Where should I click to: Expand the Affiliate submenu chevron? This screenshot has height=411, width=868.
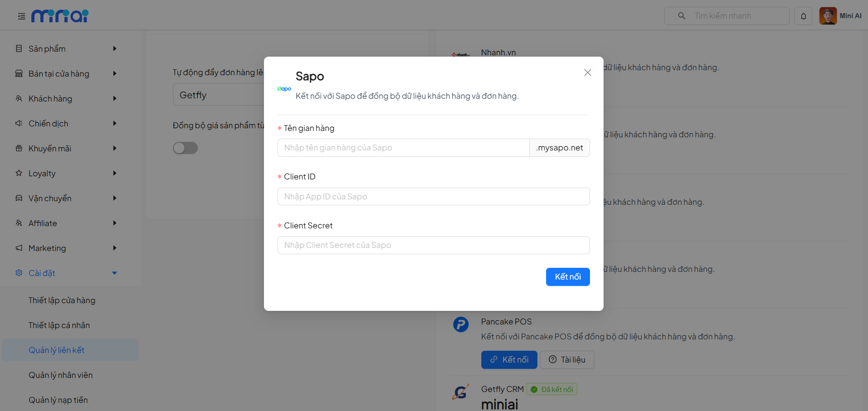point(115,223)
